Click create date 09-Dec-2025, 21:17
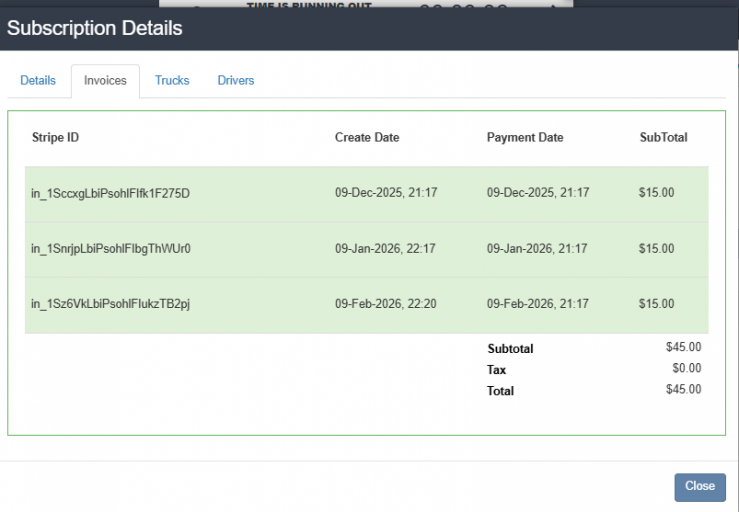Viewport: 739px width, 512px height. [386, 193]
